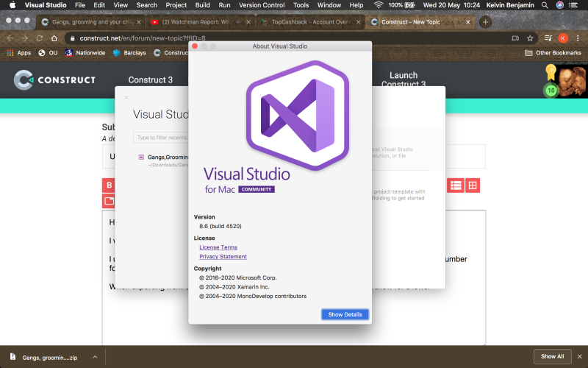588x368 pixels.
Task: Switch to TopCashback Account Overview tab
Action: coord(310,22)
